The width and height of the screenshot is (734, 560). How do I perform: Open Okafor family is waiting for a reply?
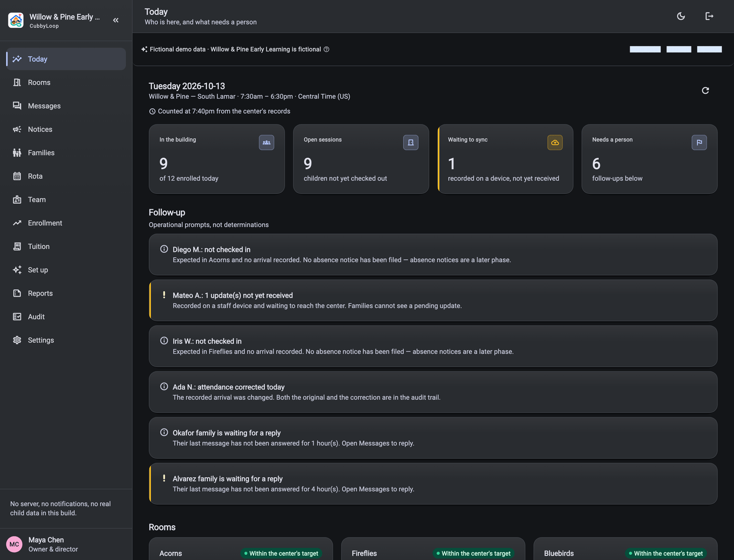coord(433,438)
